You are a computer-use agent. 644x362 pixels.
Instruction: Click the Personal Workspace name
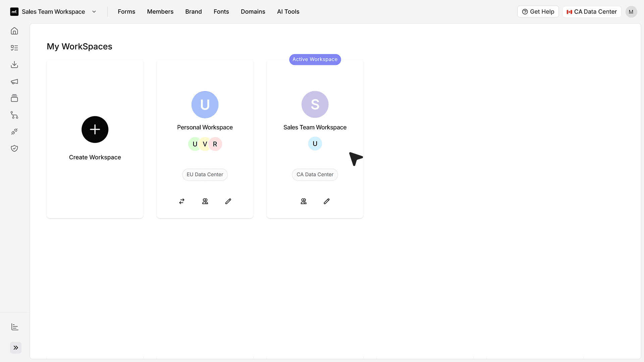point(205,127)
